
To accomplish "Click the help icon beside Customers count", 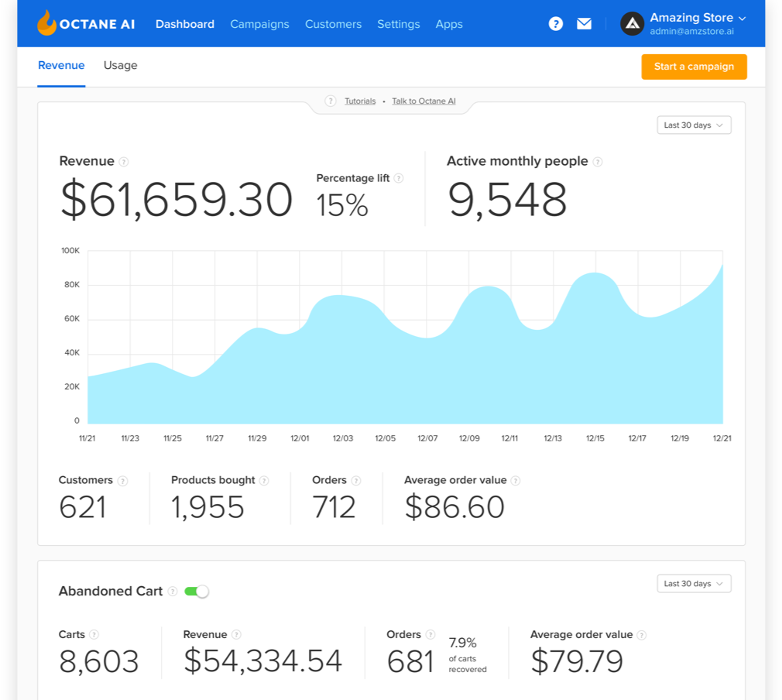I will 122,480.
